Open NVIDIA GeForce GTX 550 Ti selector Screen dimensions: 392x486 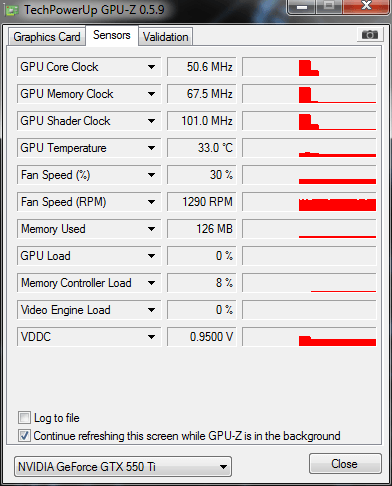(123, 467)
